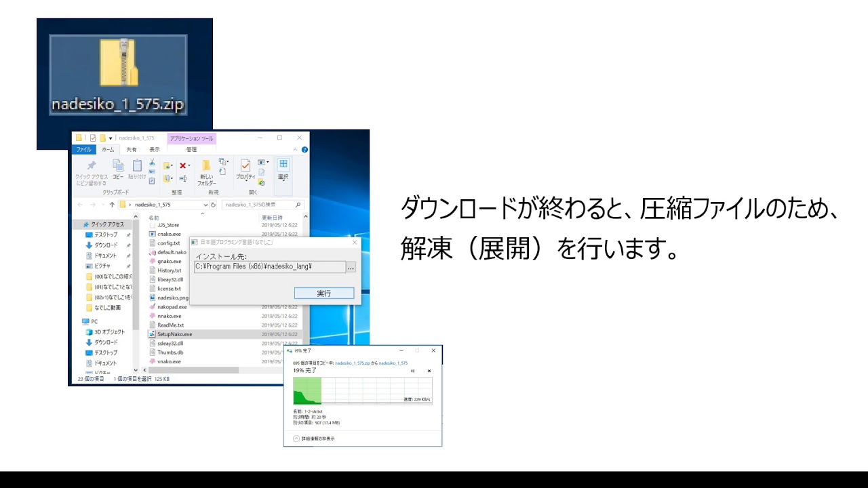Screen dimensions: 868x488
Task: Click the red X Delete icon in ribbon
Action: (x=184, y=165)
